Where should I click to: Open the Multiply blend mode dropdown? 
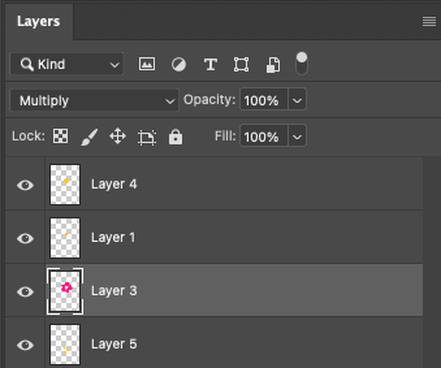(x=94, y=100)
